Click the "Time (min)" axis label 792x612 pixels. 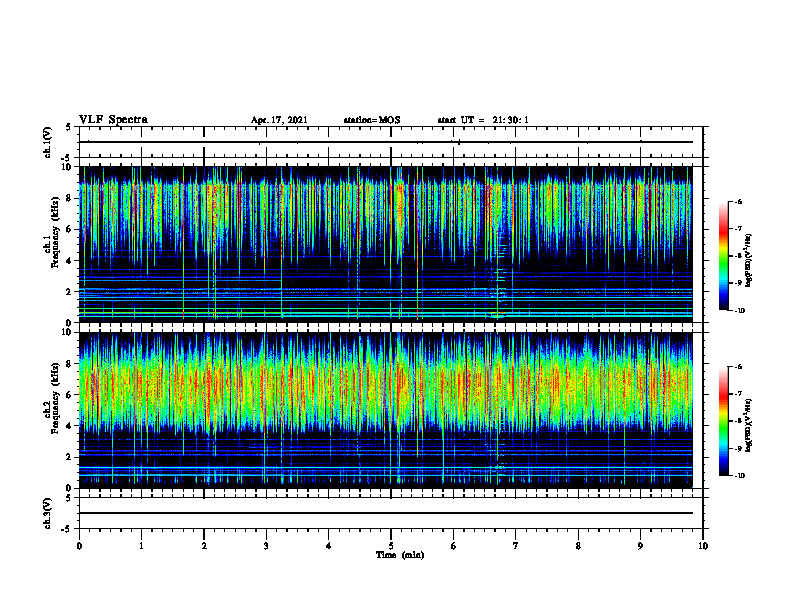(x=400, y=555)
